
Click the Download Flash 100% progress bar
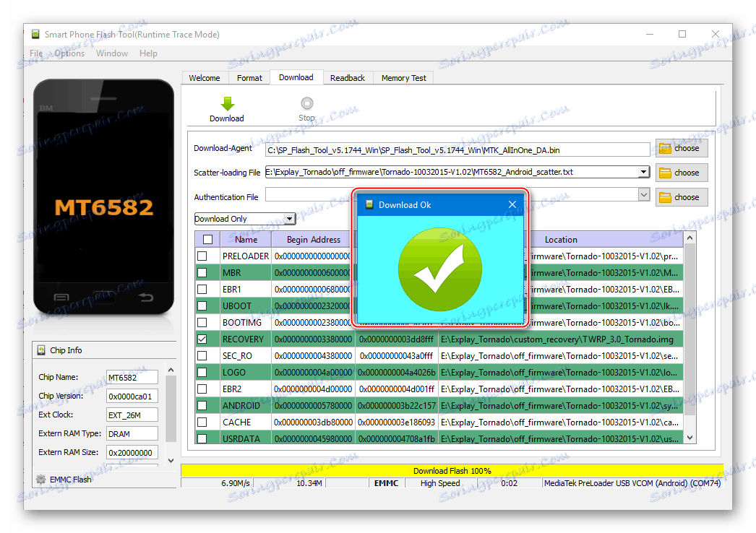pos(452,470)
